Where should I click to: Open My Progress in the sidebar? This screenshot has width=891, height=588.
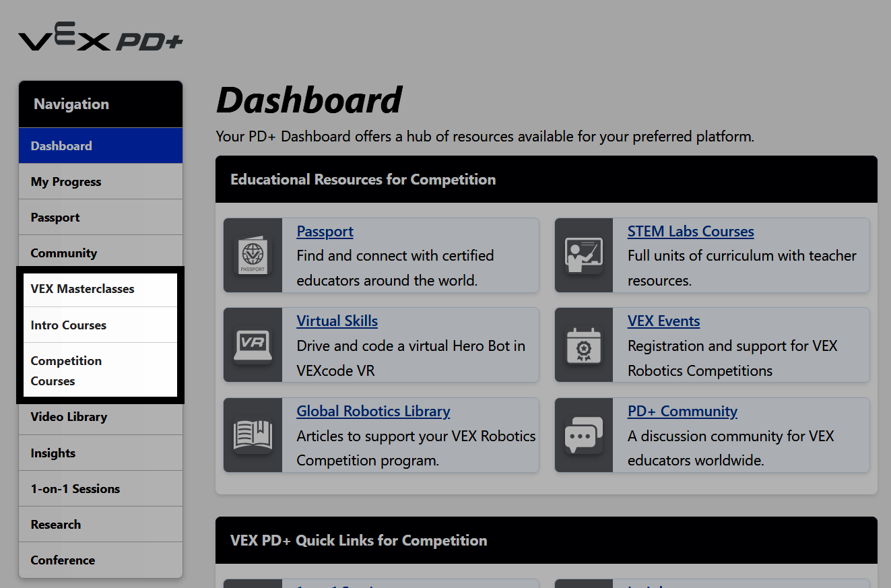(x=100, y=181)
